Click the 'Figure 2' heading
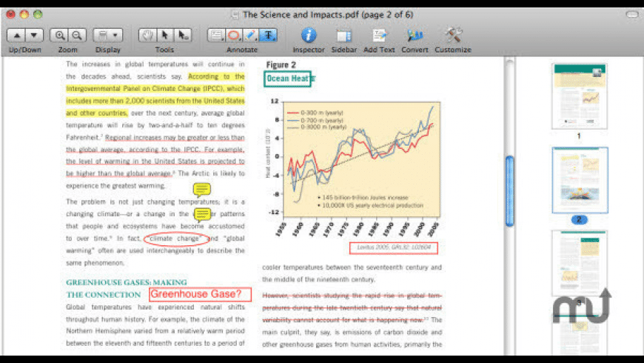 point(281,64)
